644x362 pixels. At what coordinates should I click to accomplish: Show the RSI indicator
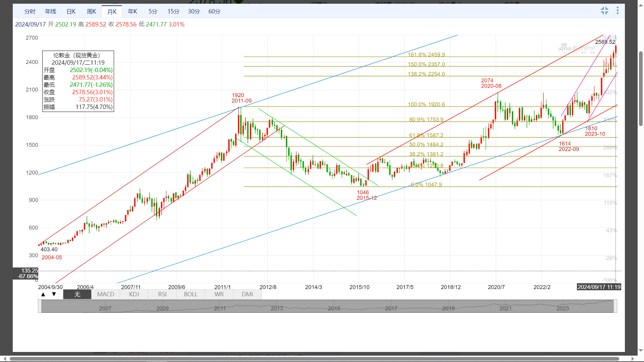162,294
